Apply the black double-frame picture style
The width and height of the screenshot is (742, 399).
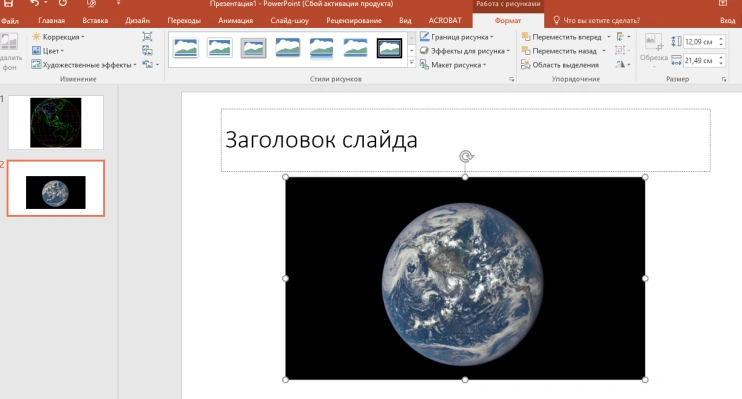point(389,48)
